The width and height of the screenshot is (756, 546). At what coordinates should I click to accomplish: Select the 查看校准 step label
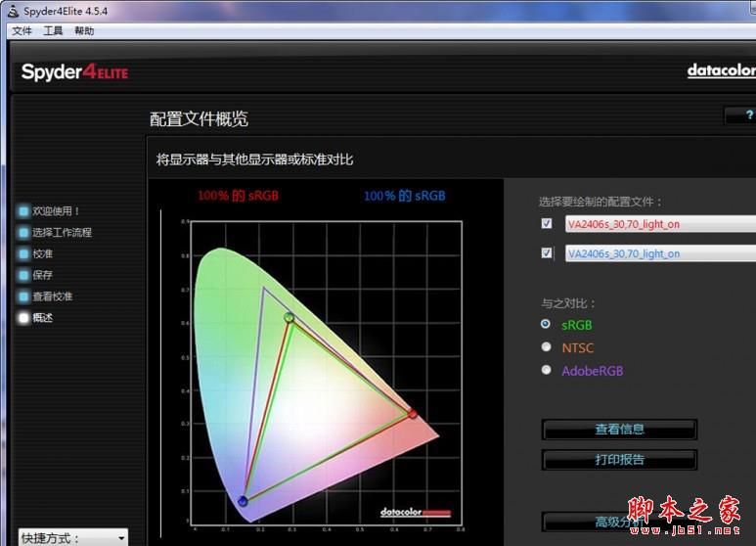52,296
